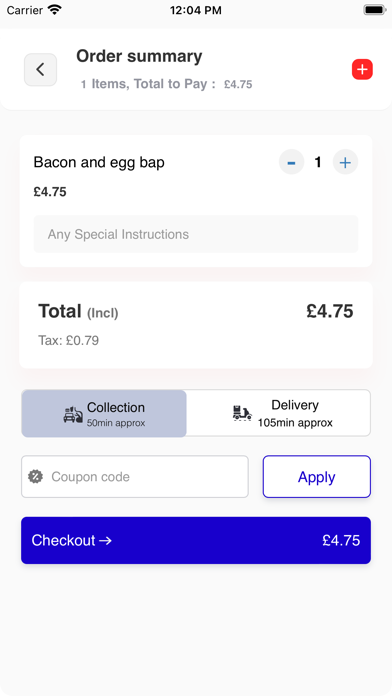
Task: Decrease bacon and egg bap quantity
Action: click(291, 162)
